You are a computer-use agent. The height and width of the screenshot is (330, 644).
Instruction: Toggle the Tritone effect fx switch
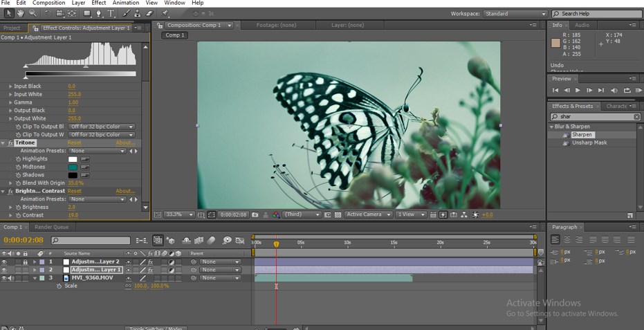click(10, 143)
